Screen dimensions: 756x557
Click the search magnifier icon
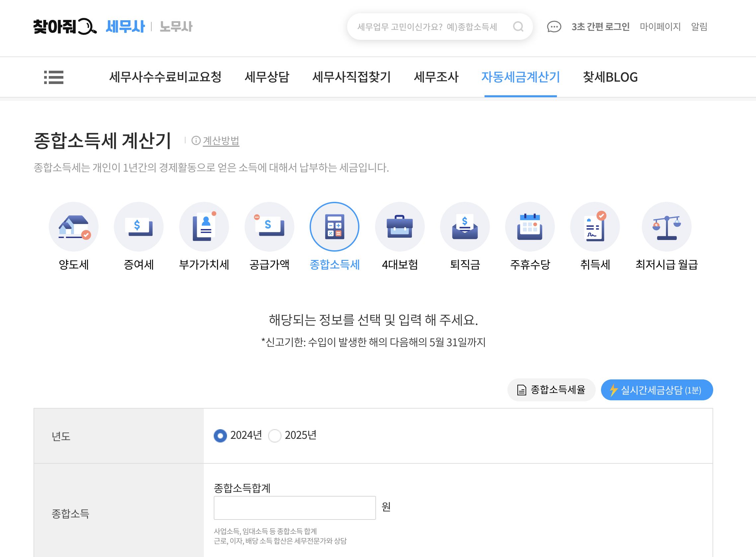(x=518, y=27)
